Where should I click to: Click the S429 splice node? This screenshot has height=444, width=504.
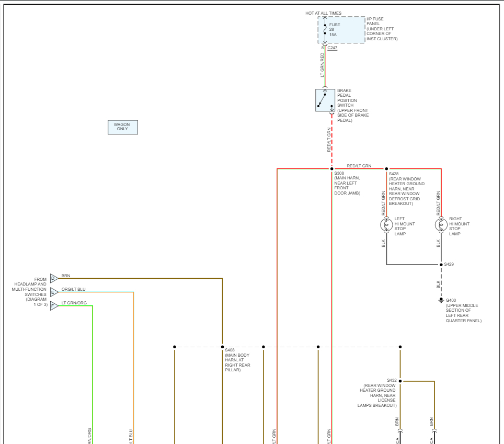(441, 265)
